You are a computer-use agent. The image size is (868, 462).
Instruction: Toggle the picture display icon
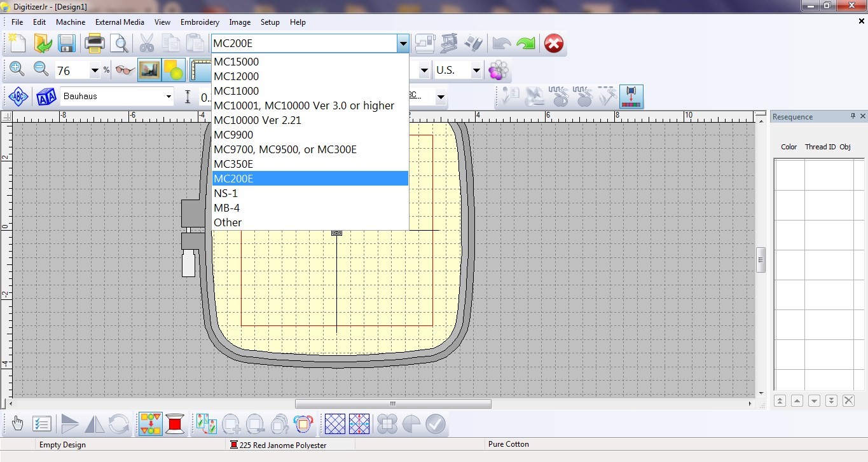[149, 70]
